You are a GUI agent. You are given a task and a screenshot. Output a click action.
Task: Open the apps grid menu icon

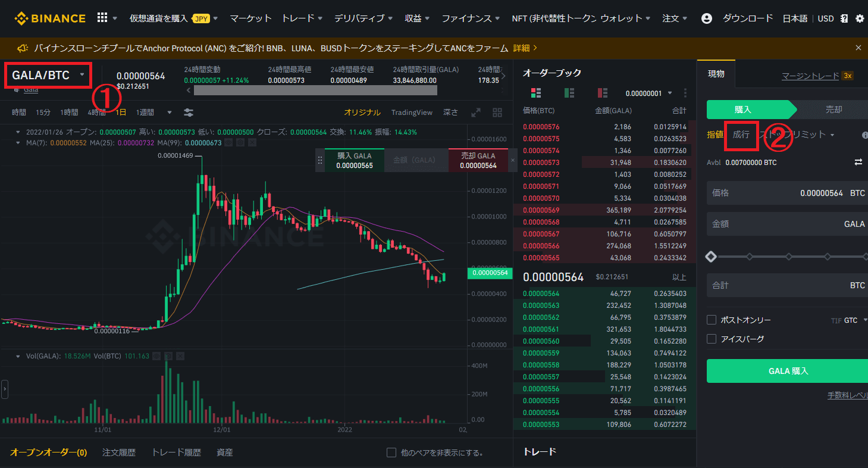tap(102, 18)
